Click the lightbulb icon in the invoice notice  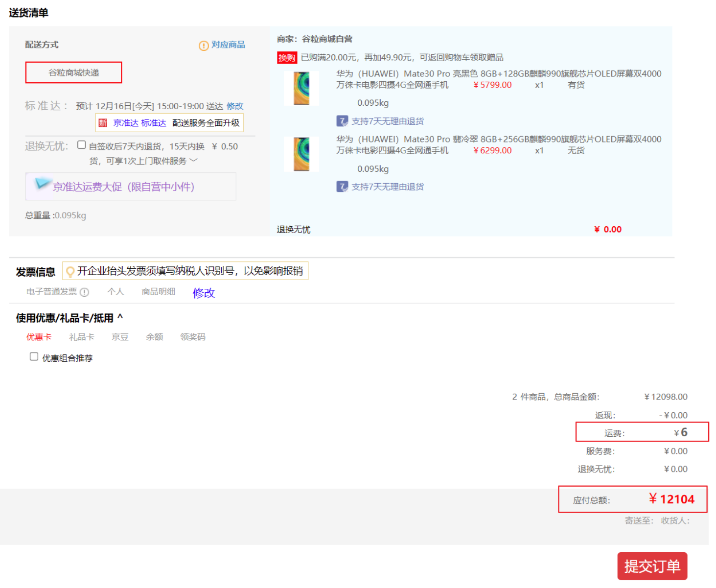tap(70, 272)
